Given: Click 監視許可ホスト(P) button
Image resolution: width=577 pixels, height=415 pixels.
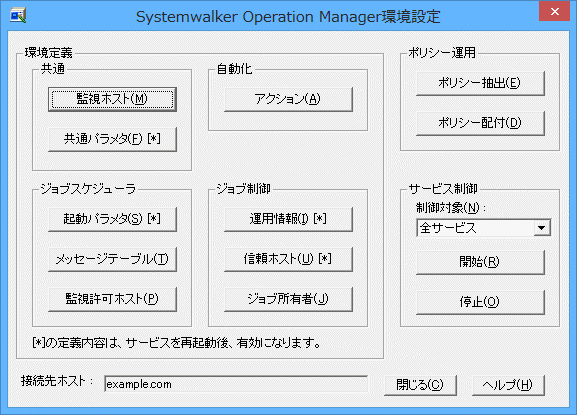Looking at the screenshot, I should click(x=112, y=299).
